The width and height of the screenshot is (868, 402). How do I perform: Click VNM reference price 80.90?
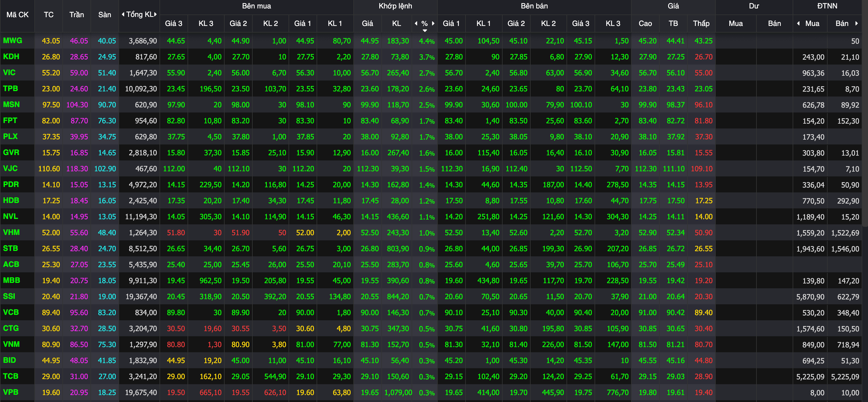pos(51,344)
